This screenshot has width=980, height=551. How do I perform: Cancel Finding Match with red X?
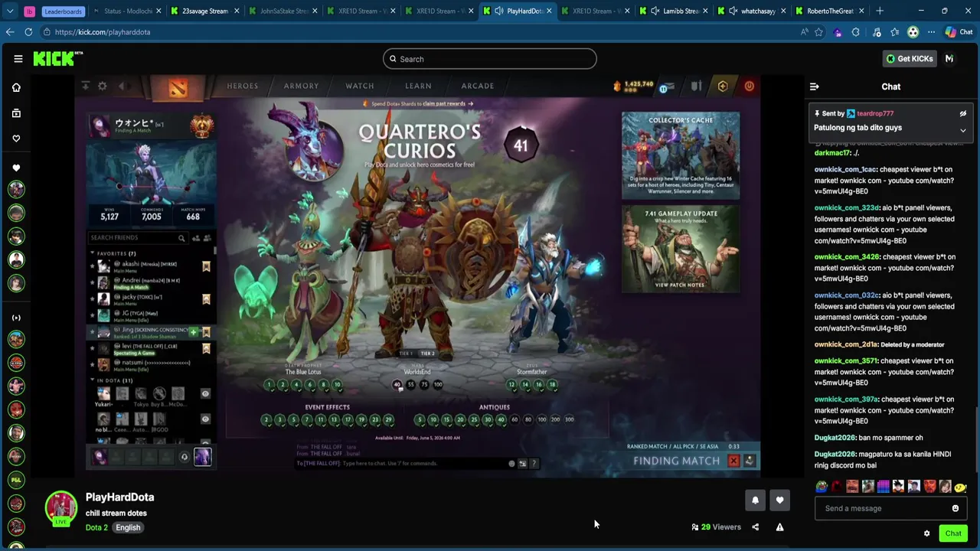point(733,461)
